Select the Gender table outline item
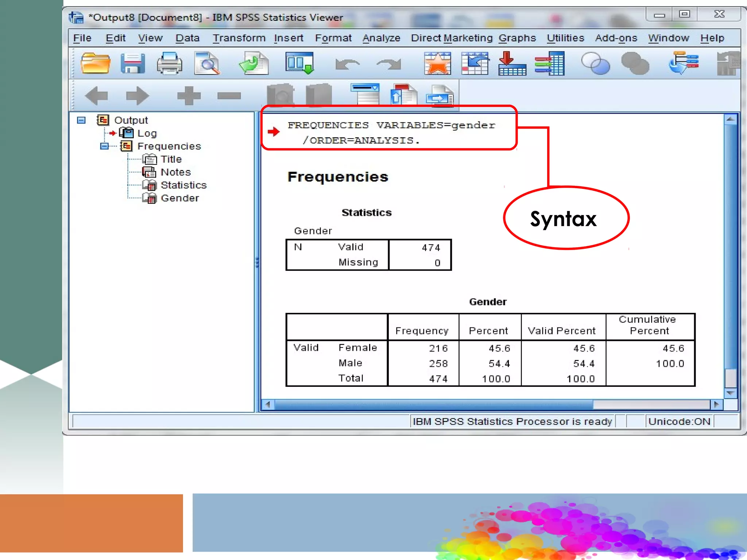 pyautogui.click(x=179, y=198)
